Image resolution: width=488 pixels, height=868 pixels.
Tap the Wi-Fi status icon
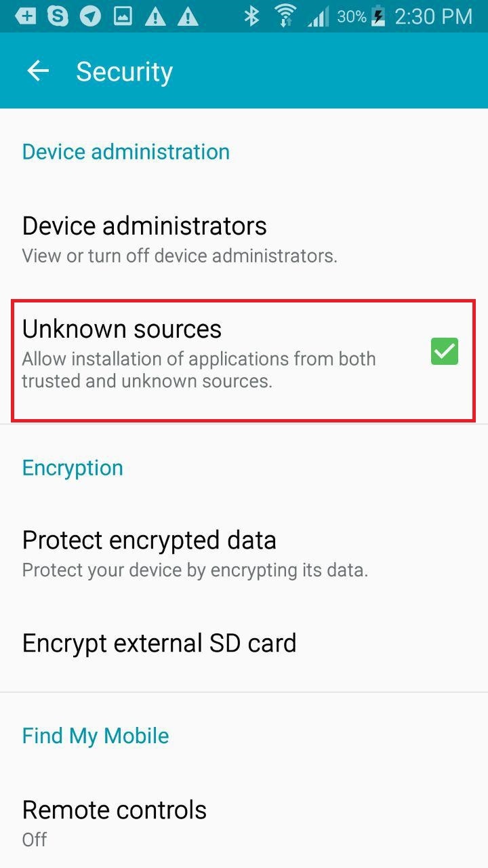pos(285,16)
